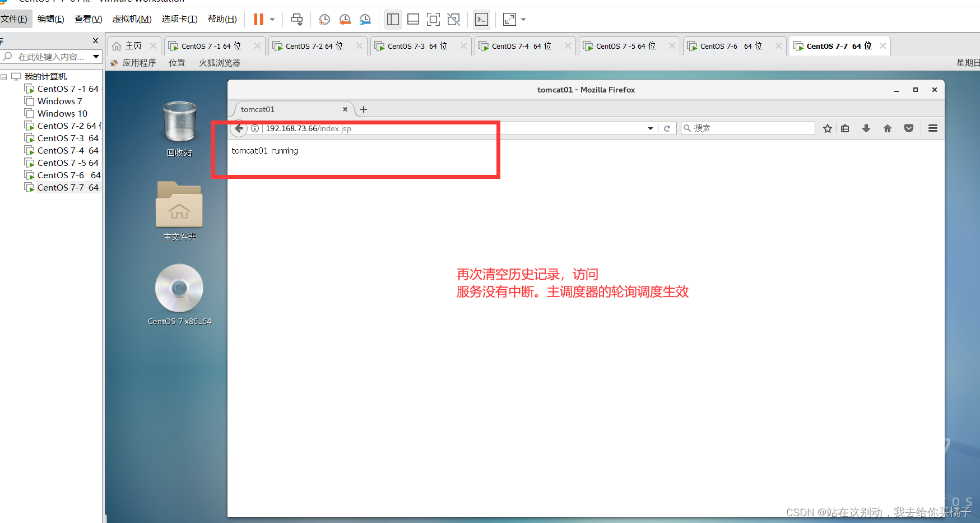Image resolution: width=980 pixels, height=523 pixels.
Task: Collapse the 我的计算机 tree node
Action: pos(4,76)
